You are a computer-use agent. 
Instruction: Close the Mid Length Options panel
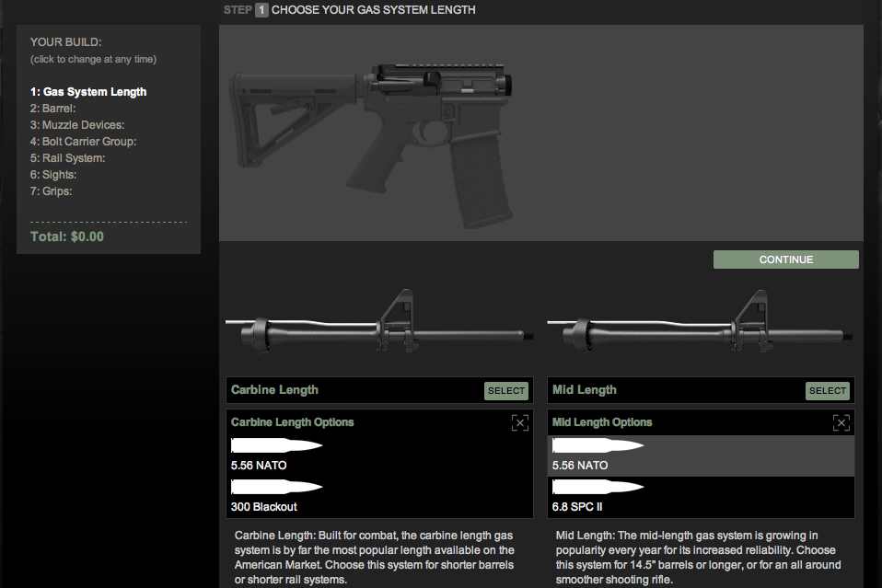click(841, 422)
